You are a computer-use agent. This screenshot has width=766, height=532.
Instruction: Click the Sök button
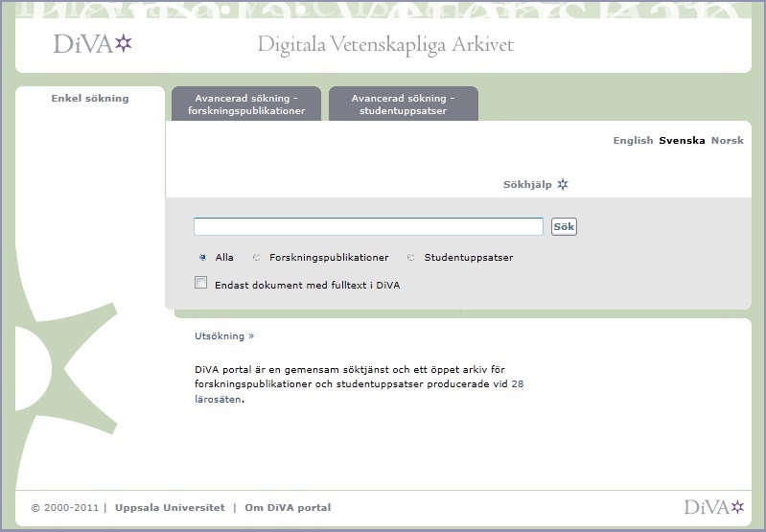click(x=564, y=226)
